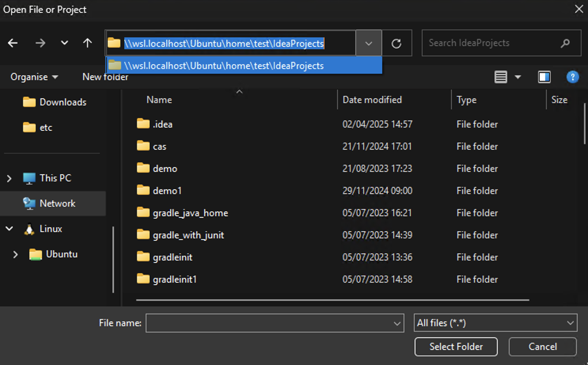Toggle the details view layout
This screenshot has height=365, width=588.
pos(501,77)
